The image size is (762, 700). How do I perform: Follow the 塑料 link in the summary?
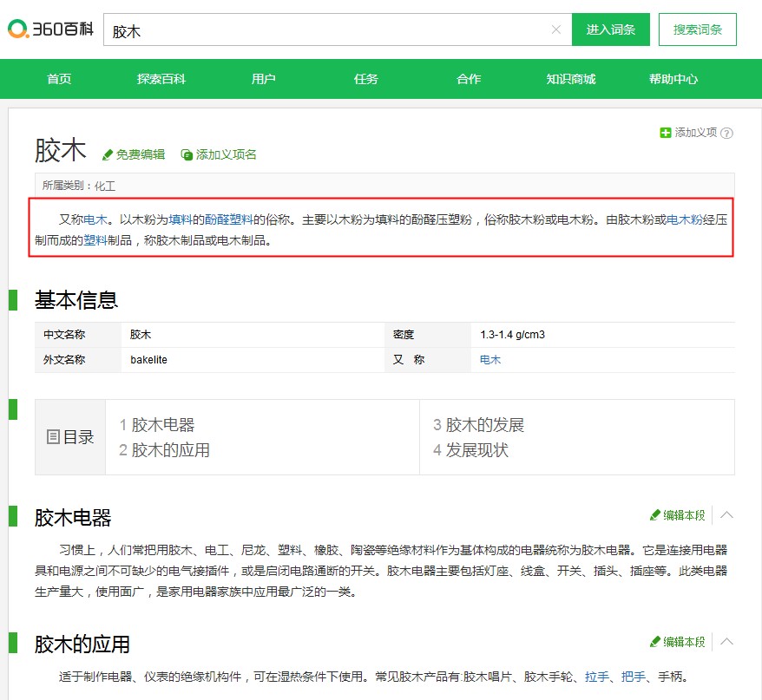click(95, 240)
